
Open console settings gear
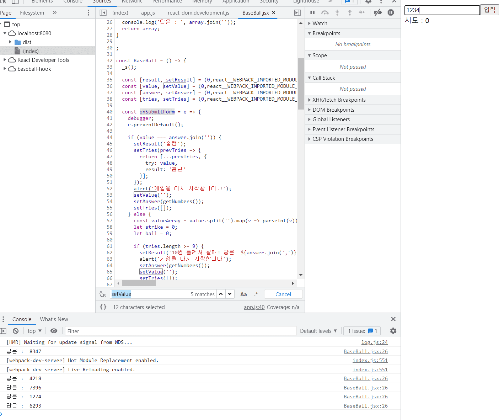pyautogui.click(x=393, y=331)
